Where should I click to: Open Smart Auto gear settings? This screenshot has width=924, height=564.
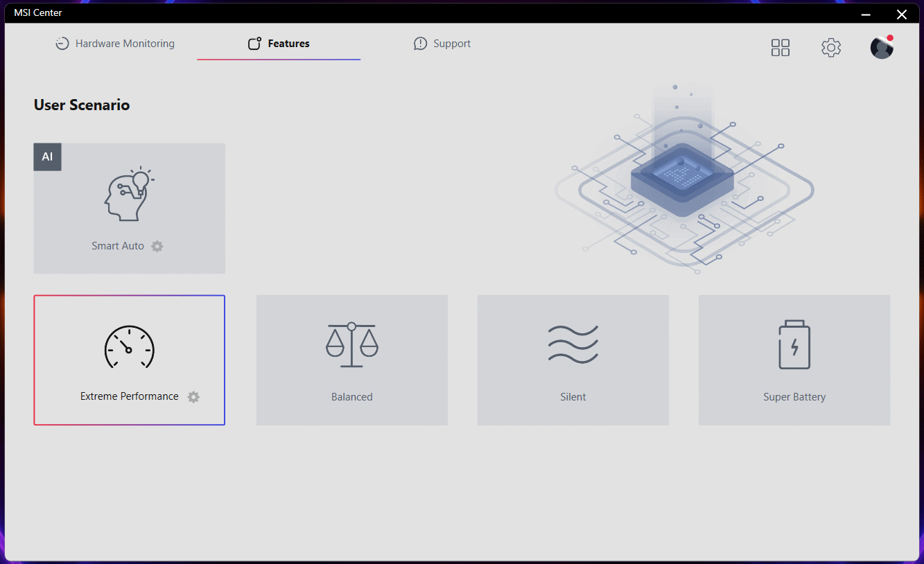[x=157, y=246]
